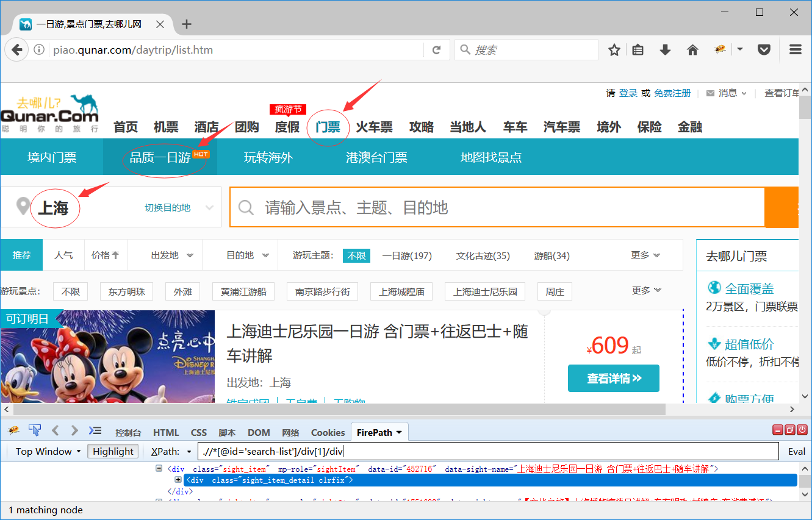
Task: Open the bookmarks list icon
Action: point(638,50)
